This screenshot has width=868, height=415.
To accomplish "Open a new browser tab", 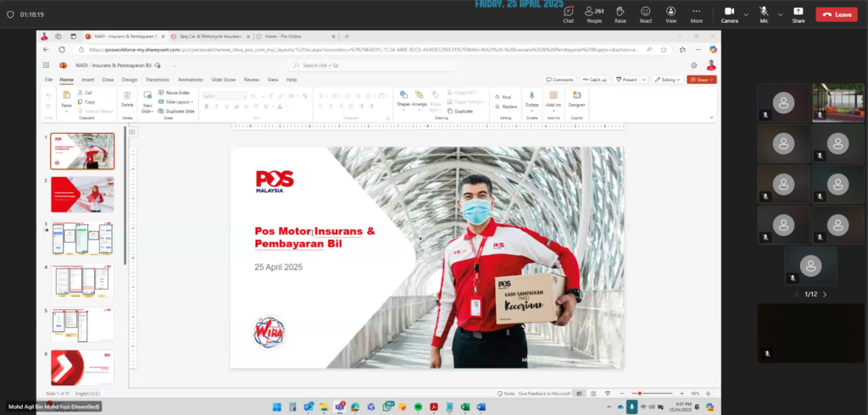I will [x=347, y=36].
